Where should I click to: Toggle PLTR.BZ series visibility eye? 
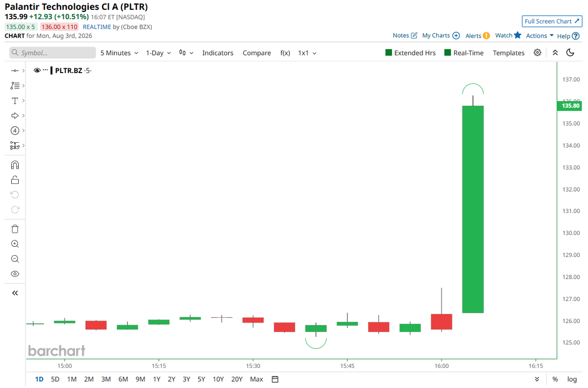(x=37, y=70)
